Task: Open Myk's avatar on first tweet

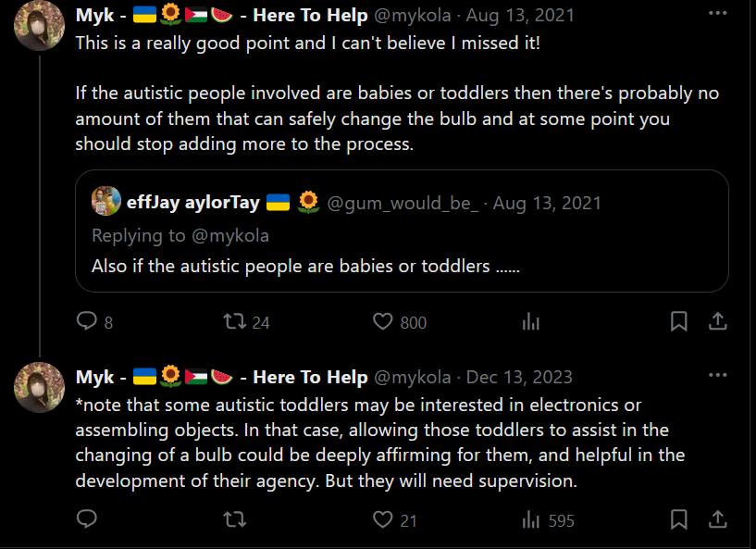Action: 39,25
